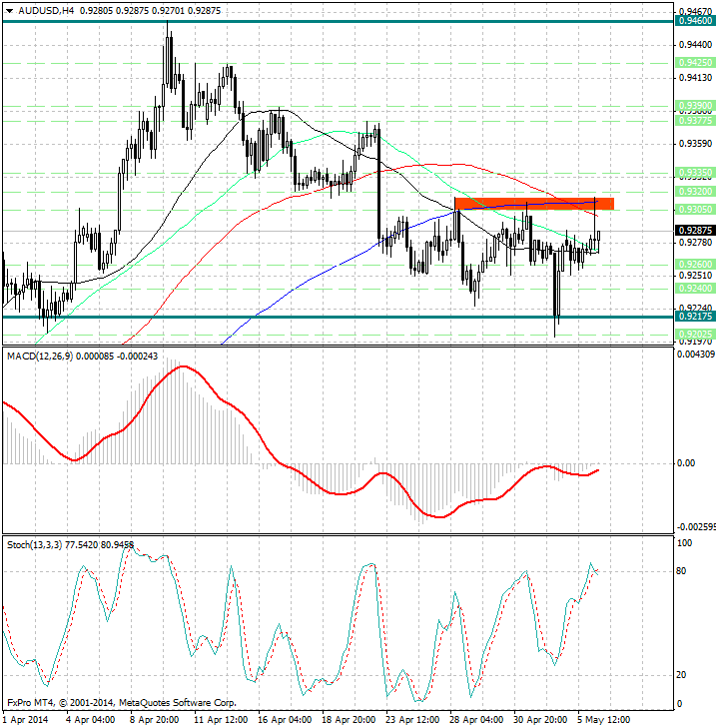The image size is (716, 728).
Task: Click the 11 Apr 12:00 time label
Action: (221, 720)
